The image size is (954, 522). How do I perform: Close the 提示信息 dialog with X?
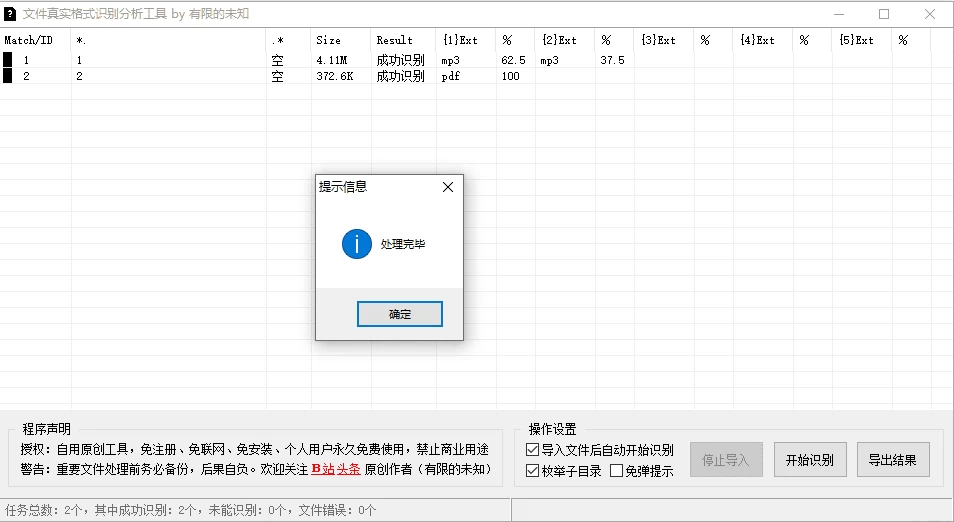click(447, 187)
